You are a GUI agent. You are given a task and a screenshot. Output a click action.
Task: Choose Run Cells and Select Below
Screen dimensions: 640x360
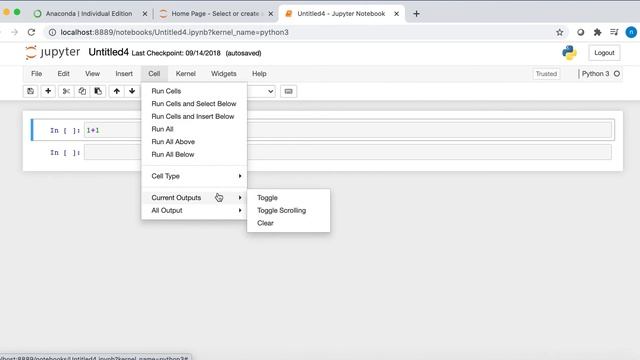(194, 104)
